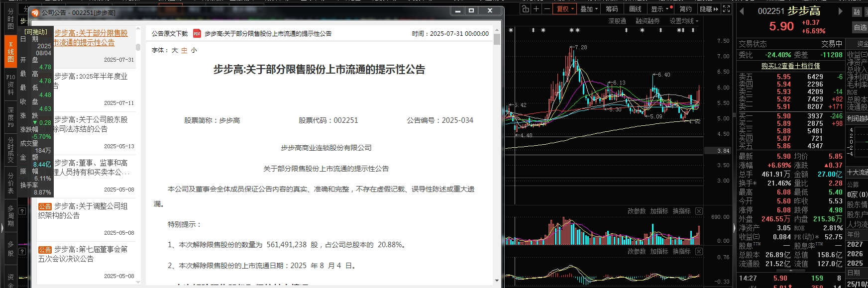
Task: Add stock to 自选 watchlist
Action: [860, 27]
